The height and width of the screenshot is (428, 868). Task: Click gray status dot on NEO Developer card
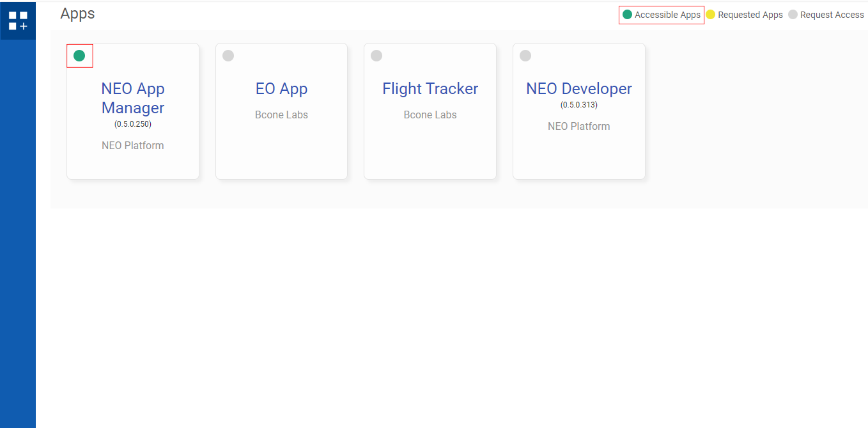525,56
